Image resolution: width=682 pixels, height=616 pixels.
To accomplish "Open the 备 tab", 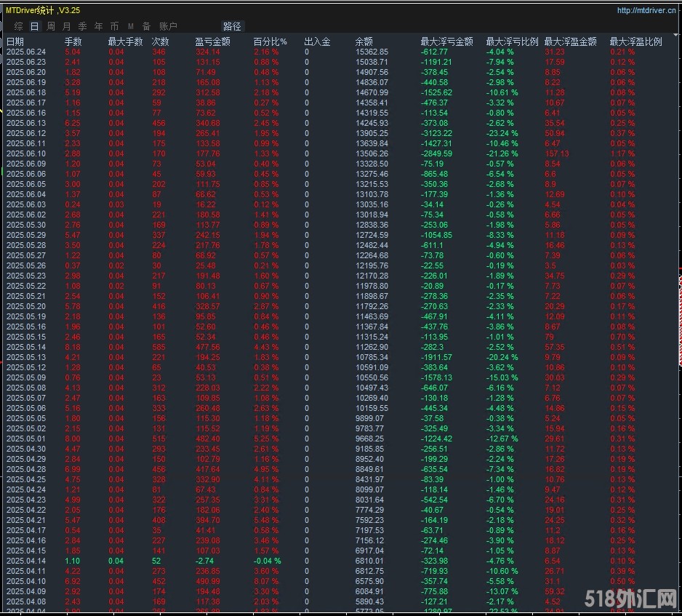I will coord(147,26).
